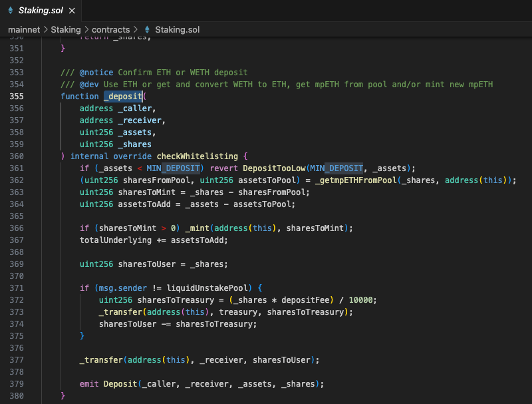This screenshot has height=404, width=532.
Task: Click line number 371 in the gutter
Action: point(15,288)
